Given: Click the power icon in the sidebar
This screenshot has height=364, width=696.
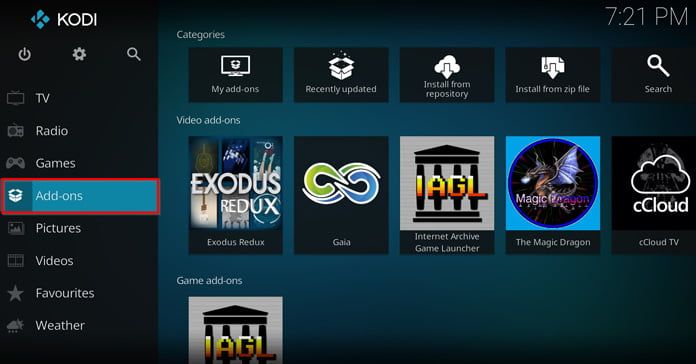Looking at the screenshot, I should [24, 54].
